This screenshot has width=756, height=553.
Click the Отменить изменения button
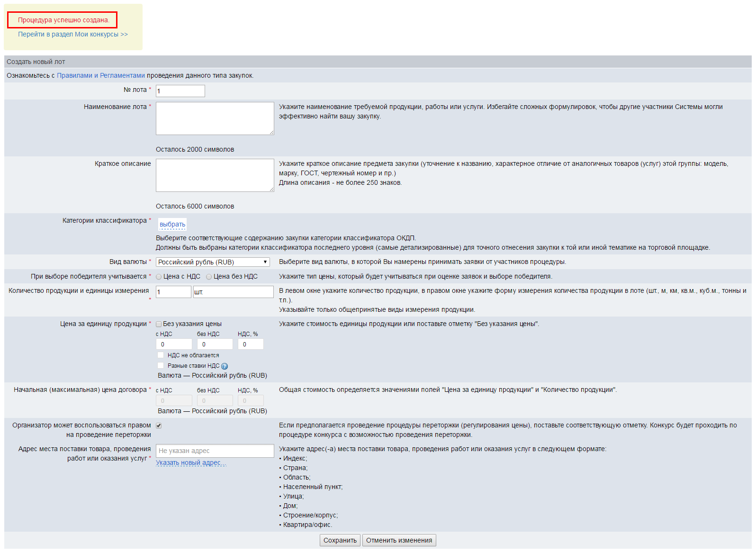[399, 540]
